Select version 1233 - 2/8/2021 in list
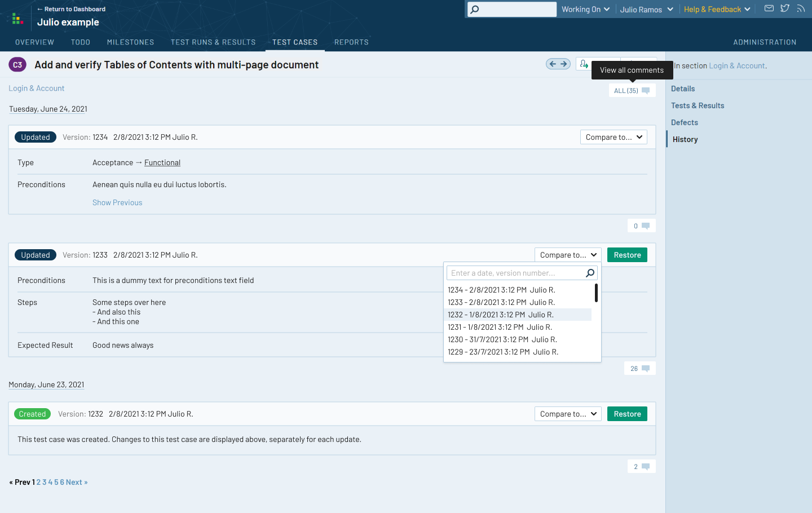This screenshot has width=812, height=513. pyautogui.click(x=518, y=302)
